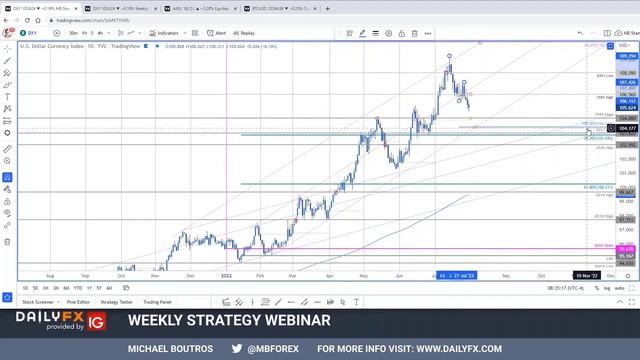Screen dimensions: 640x360
Task: Open the timeframe interval dropdown
Action: point(109,33)
